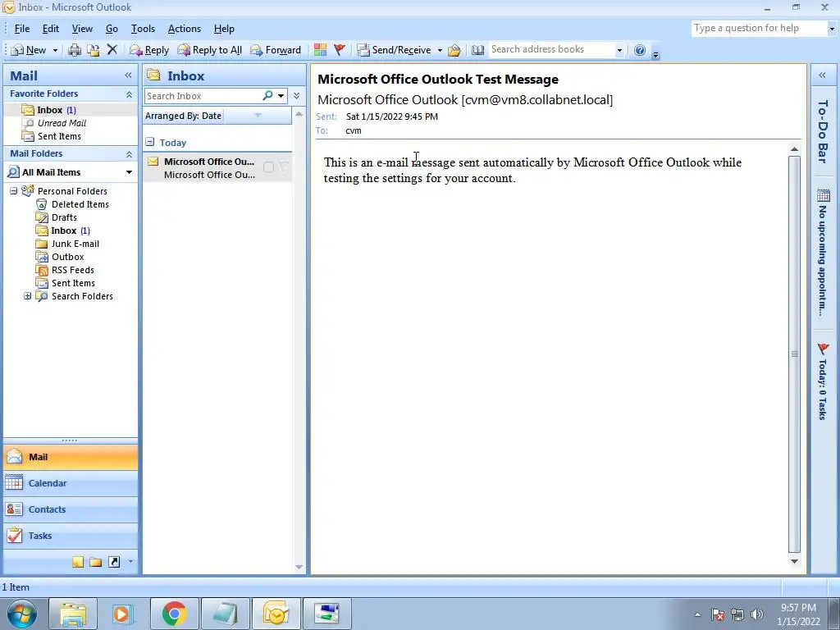Click the red flag tasks icon on To-Do Bar
Screen dimensions: 840x630
pyautogui.click(x=824, y=349)
